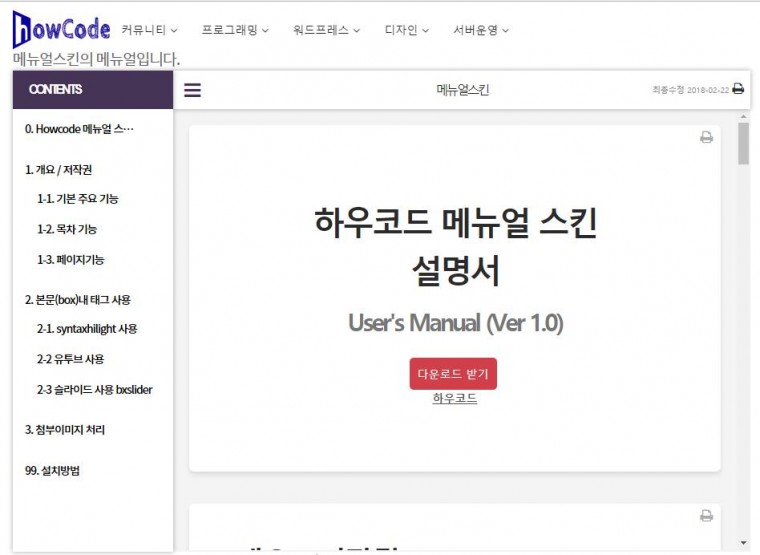
Task: Select 2-1. syntaxhilight 사용 entry
Action: coord(87,329)
